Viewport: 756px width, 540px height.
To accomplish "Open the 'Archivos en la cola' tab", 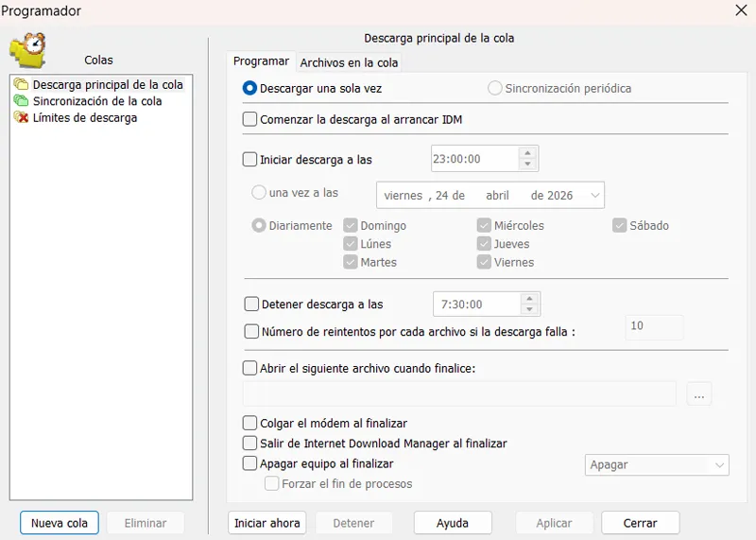I will [x=349, y=62].
